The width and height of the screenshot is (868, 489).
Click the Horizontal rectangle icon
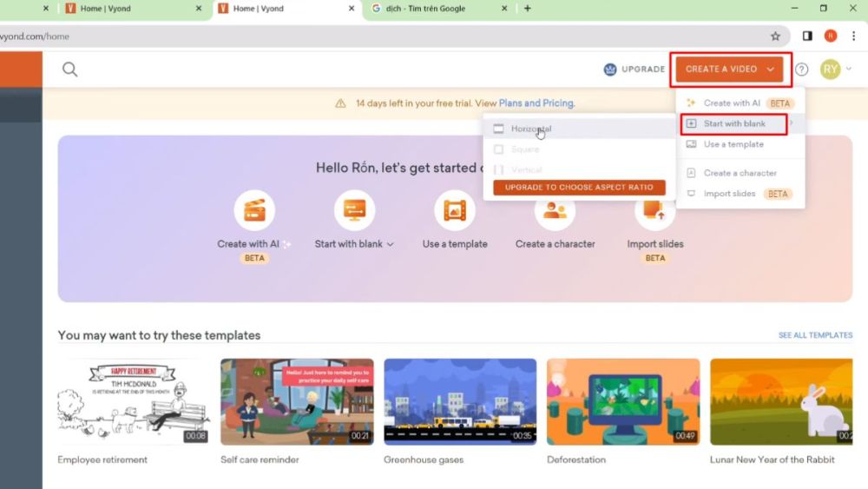click(x=499, y=129)
